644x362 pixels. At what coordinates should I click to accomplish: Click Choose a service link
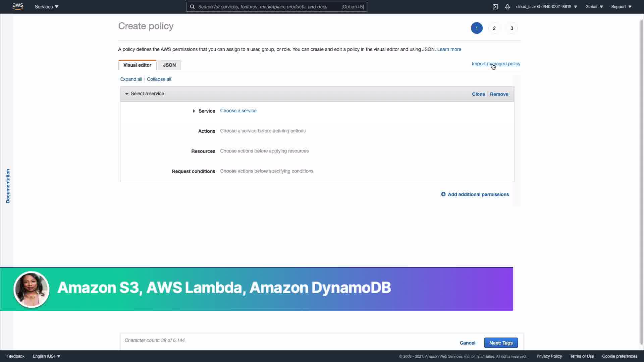(x=238, y=111)
